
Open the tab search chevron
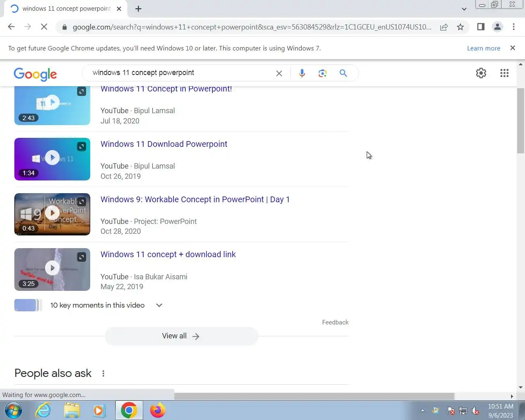pyautogui.click(x=464, y=9)
